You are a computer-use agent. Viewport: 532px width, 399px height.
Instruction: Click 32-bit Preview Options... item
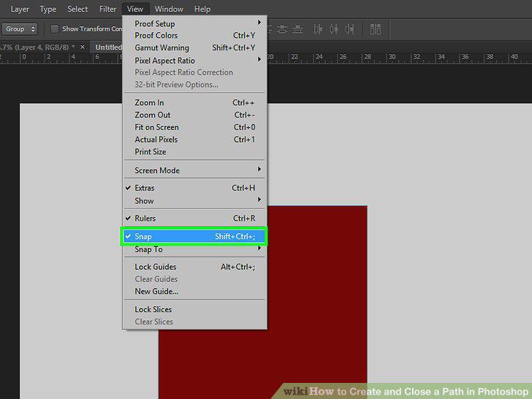click(x=194, y=85)
